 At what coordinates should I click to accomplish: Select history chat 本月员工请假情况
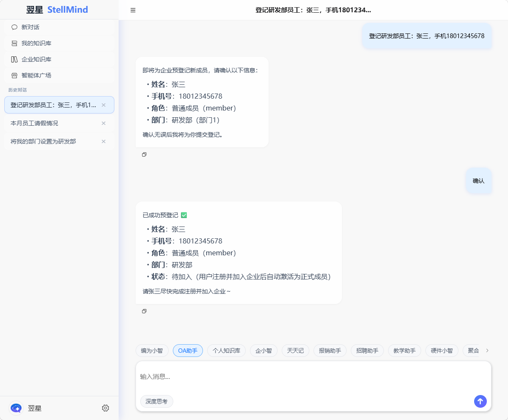click(59, 123)
